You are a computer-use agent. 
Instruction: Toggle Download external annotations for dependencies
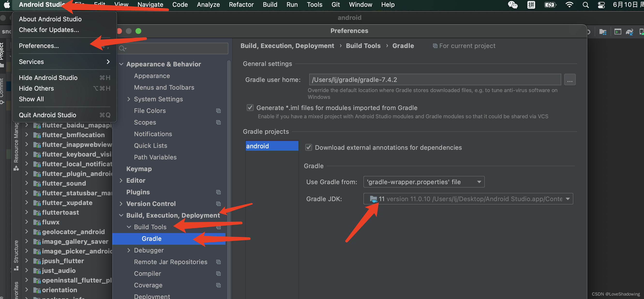(308, 148)
